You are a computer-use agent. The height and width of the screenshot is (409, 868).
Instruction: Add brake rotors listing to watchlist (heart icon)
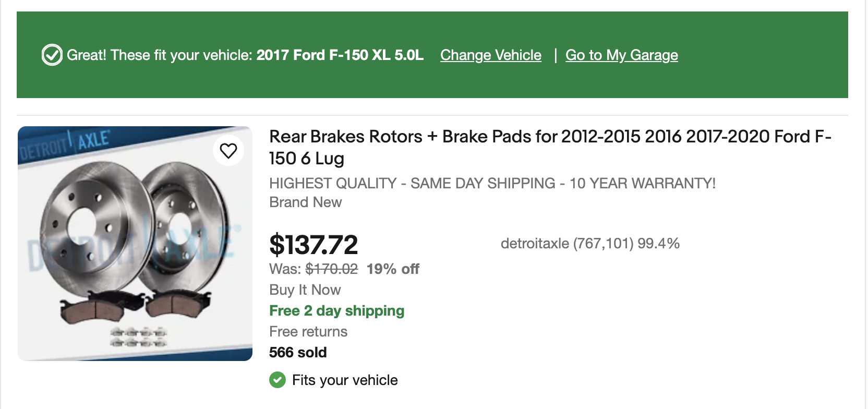pyautogui.click(x=228, y=151)
